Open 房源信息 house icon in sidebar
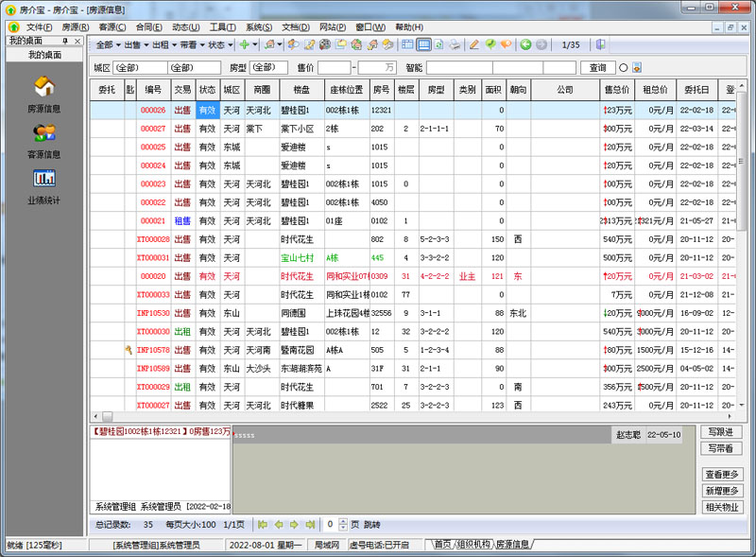 44,87
